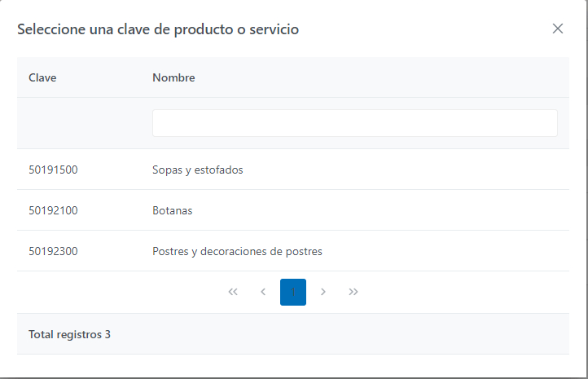This screenshot has width=588, height=379.
Task: Go to the previous results page
Action: pyautogui.click(x=263, y=292)
